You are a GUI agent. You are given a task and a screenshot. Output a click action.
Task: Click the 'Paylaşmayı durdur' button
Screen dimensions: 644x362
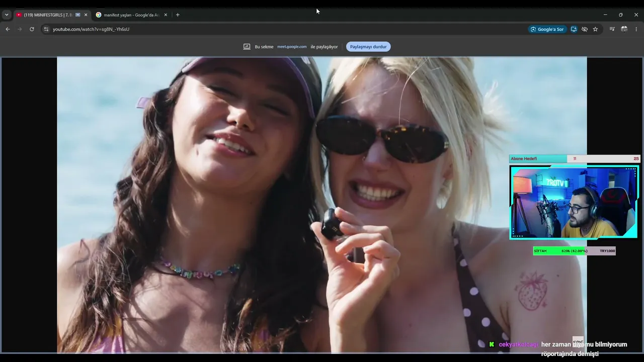click(368, 47)
